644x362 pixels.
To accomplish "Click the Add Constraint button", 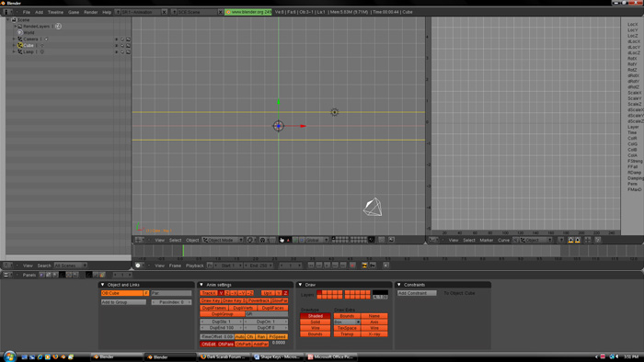I will pyautogui.click(x=417, y=293).
